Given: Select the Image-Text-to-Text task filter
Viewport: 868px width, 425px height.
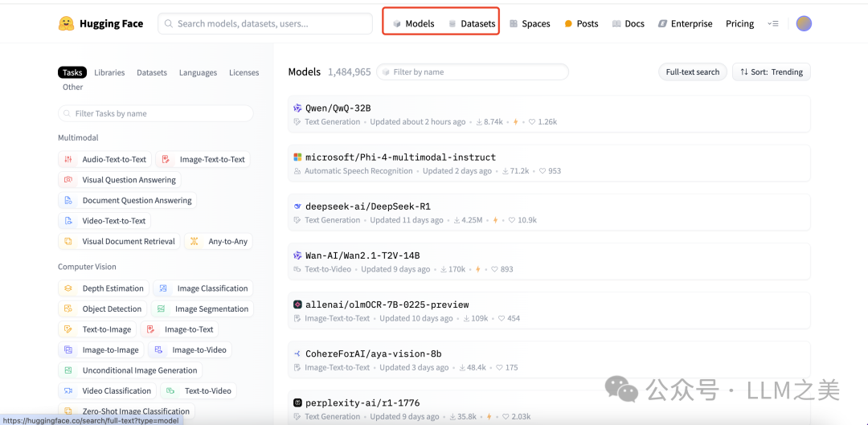Looking at the screenshot, I should pos(203,159).
